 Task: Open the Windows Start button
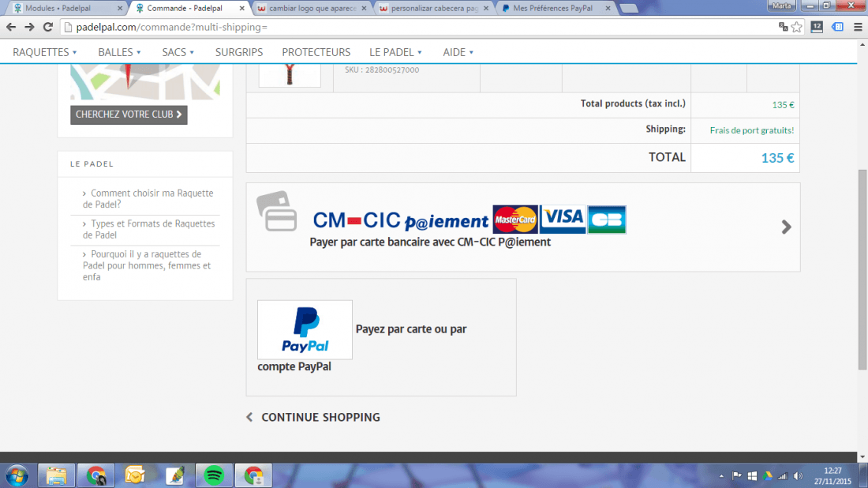click(17, 476)
